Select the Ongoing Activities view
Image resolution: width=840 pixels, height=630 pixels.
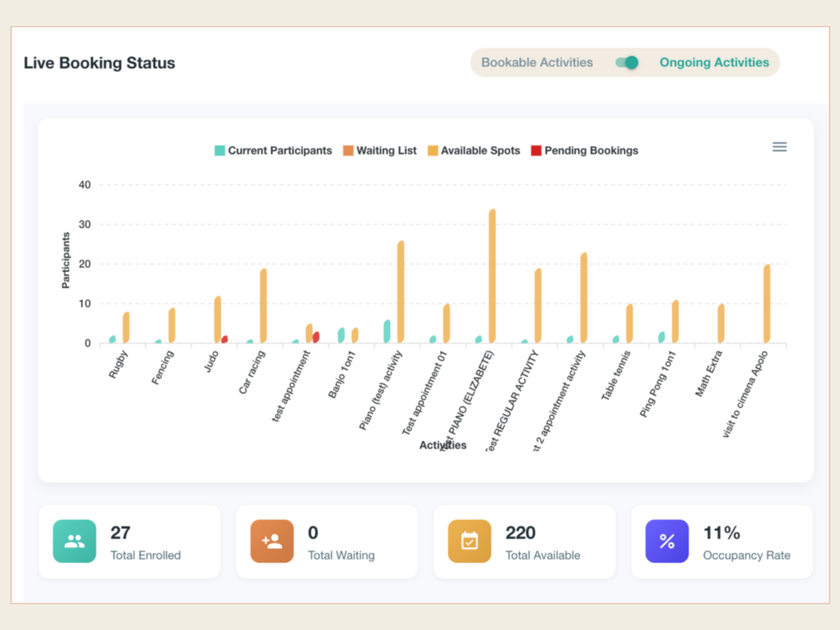pyautogui.click(x=714, y=62)
